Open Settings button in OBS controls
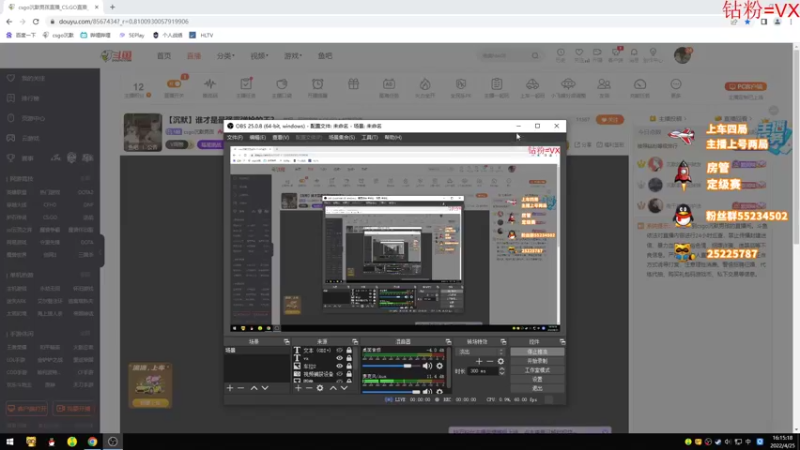The height and width of the screenshot is (450, 800). [x=537, y=379]
